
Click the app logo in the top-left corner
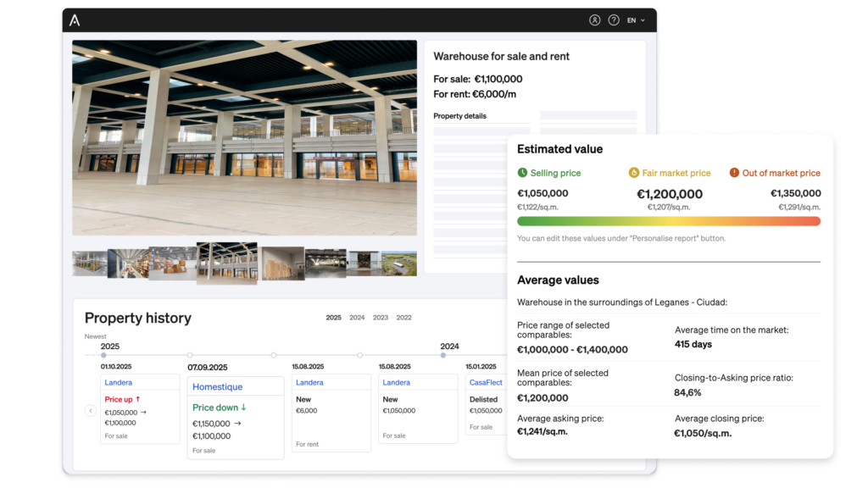[73, 20]
